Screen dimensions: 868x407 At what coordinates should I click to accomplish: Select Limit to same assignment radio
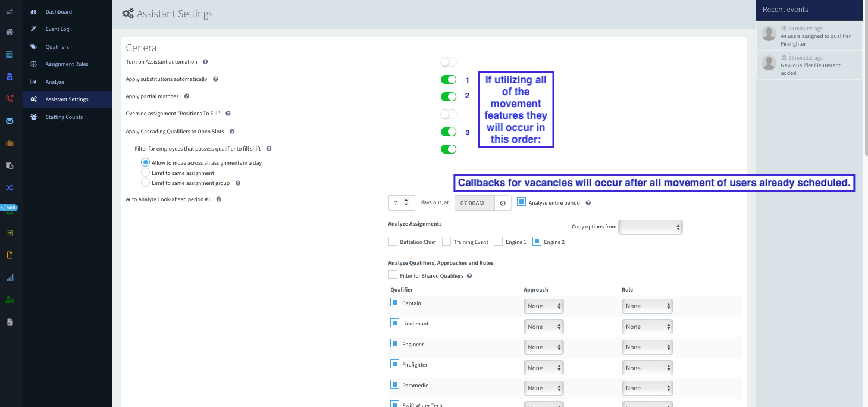(145, 173)
